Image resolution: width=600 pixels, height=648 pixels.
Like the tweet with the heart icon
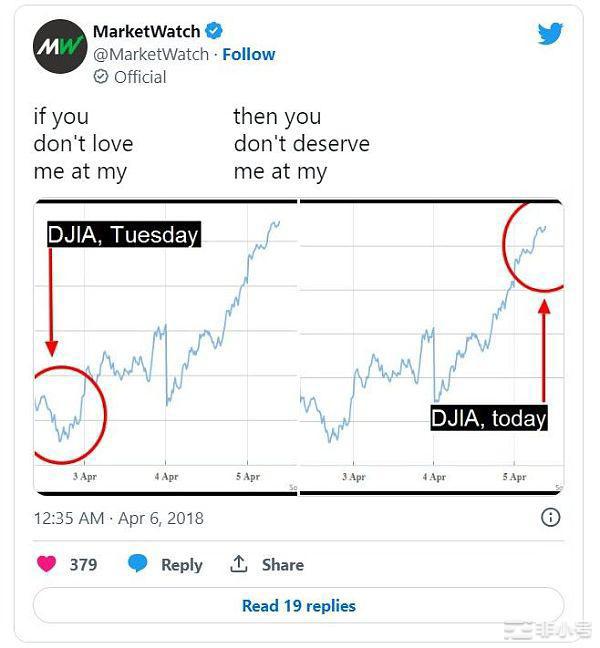[x=46, y=564]
